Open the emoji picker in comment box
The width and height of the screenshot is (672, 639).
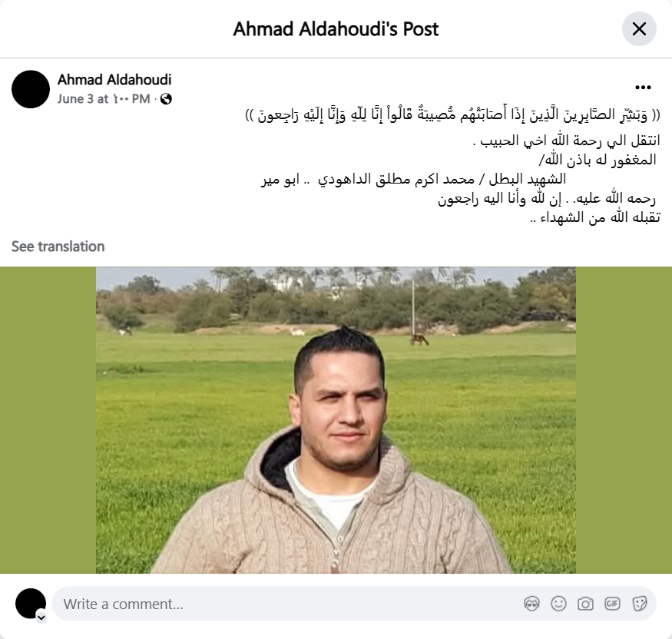(558, 604)
